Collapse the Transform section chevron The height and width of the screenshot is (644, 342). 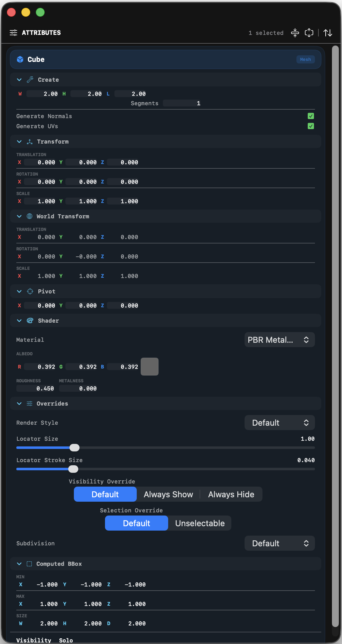(19, 142)
